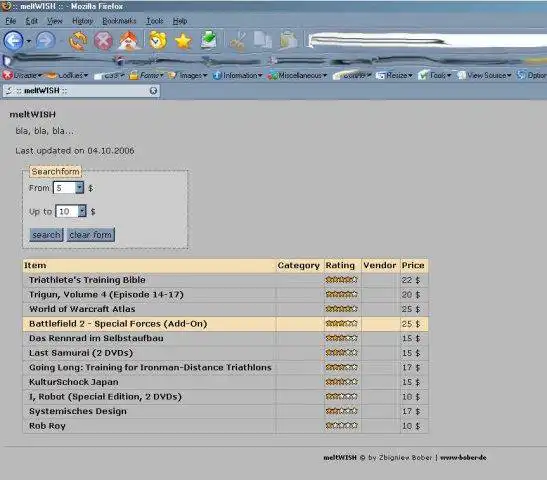This screenshot has height=480, width=547.
Task: Reload the page with the Refresh icon
Action: click(x=78, y=41)
